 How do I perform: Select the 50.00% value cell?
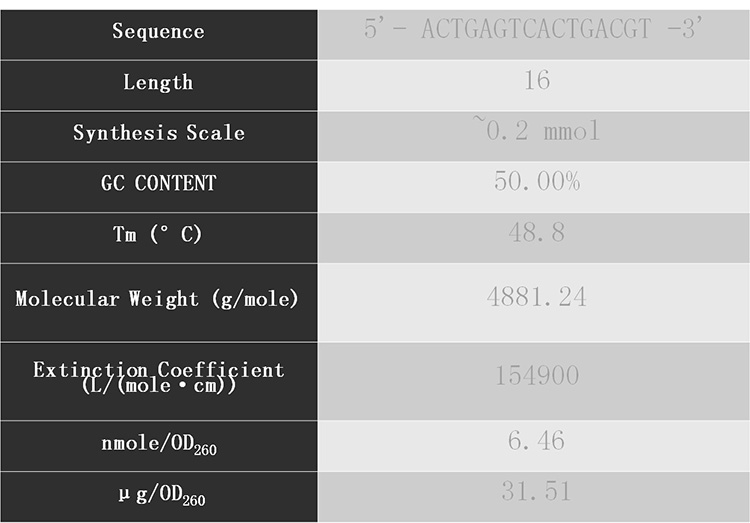[534, 187]
